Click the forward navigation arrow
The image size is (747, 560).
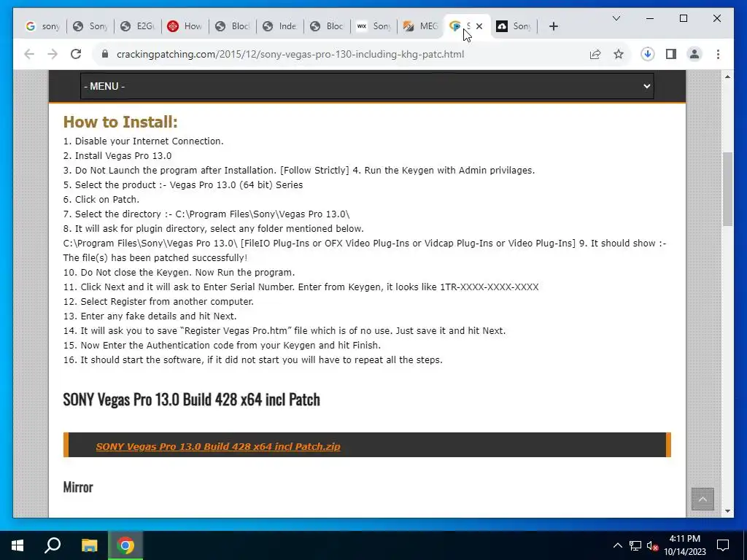click(53, 54)
